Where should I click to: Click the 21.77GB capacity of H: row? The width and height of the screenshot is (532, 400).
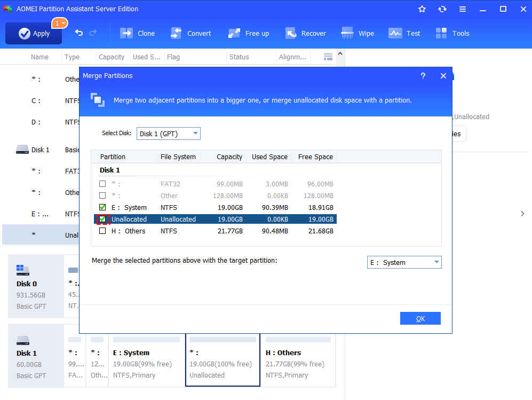(x=230, y=231)
